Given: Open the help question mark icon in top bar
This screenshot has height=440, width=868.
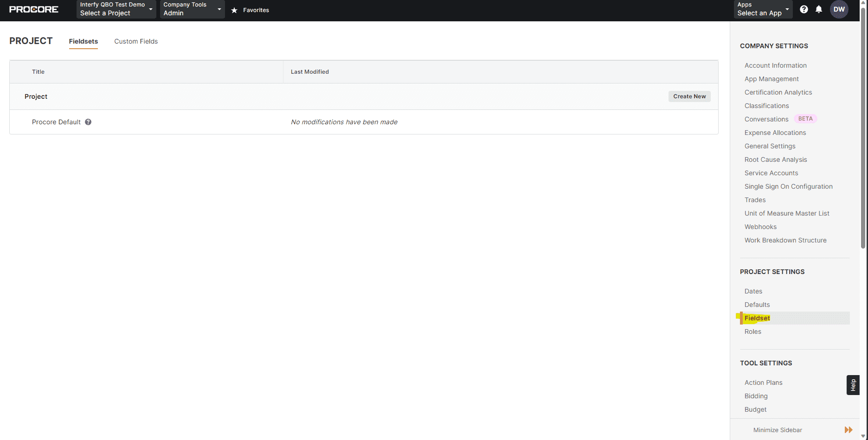Looking at the screenshot, I should 804,9.
